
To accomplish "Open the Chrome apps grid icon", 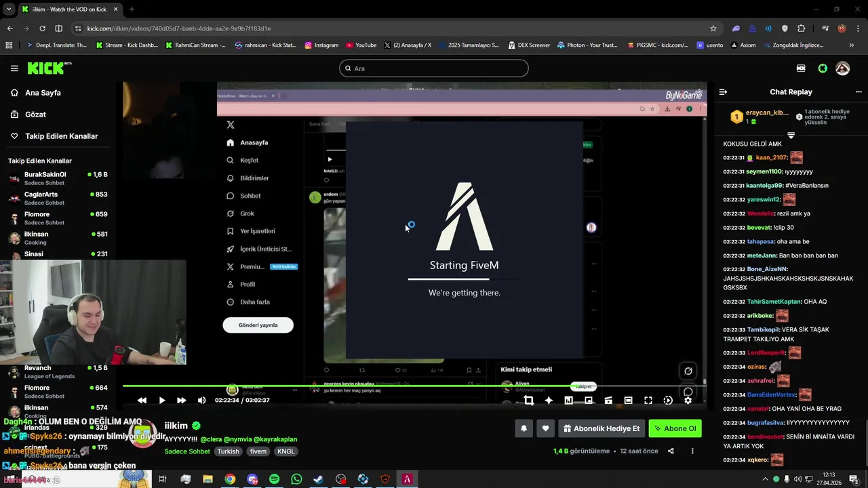I will [9, 45].
